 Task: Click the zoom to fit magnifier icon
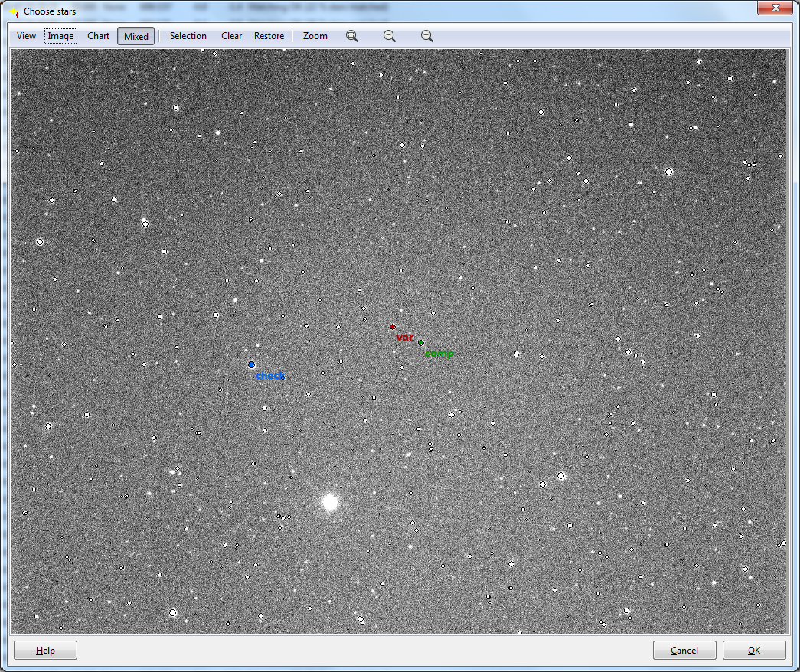tap(352, 36)
